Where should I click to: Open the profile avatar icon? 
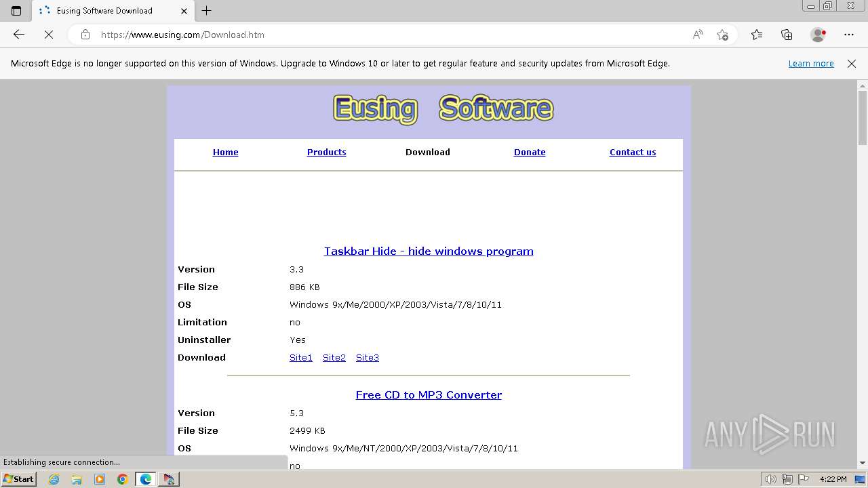[818, 35]
